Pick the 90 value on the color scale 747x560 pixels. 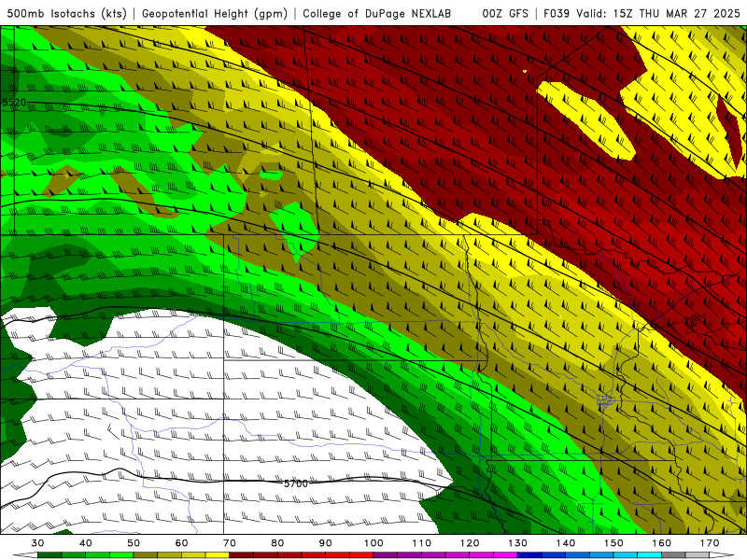325,543
